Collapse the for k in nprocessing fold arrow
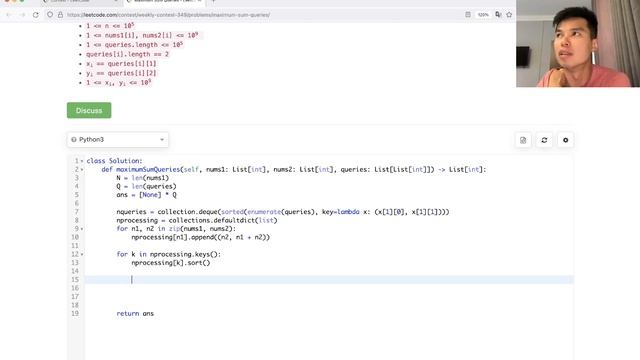The image size is (640, 360). 82,254
